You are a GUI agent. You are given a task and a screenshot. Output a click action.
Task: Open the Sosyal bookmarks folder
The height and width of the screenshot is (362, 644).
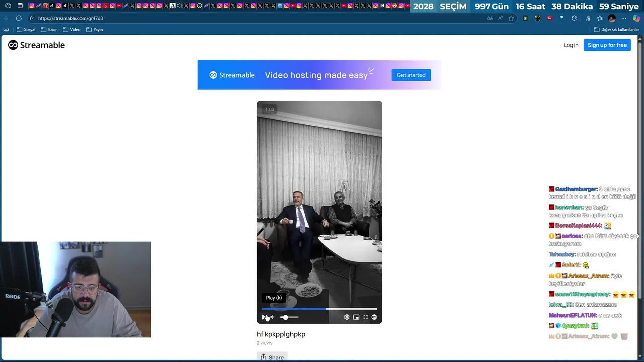(x=26, y=30)
